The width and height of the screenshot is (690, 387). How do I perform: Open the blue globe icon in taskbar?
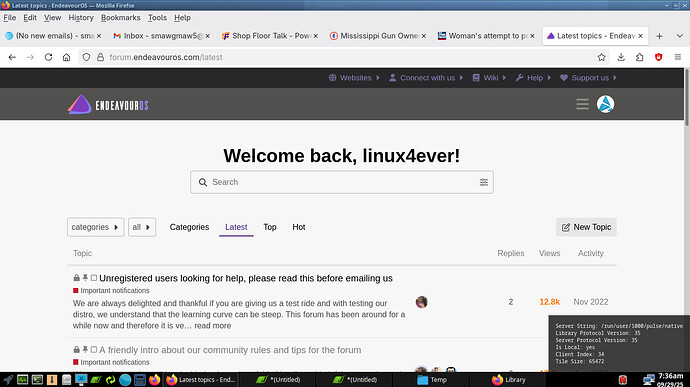pos(125,380)
